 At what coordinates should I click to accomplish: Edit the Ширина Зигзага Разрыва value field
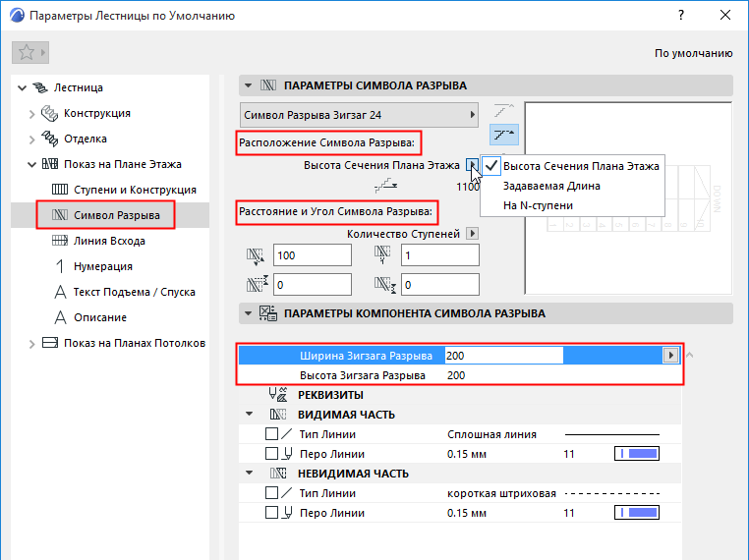pyautogui.click(x=503, y=356)
